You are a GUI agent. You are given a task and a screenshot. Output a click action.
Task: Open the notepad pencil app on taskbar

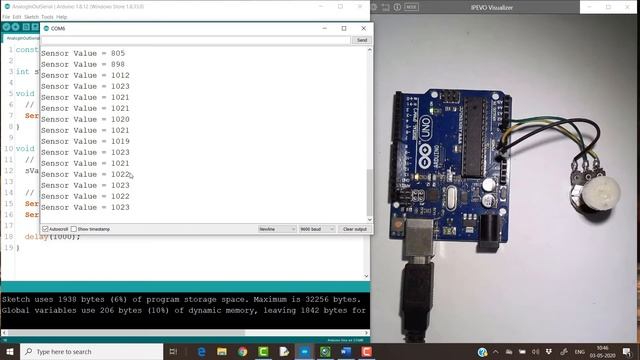point(284,351)
